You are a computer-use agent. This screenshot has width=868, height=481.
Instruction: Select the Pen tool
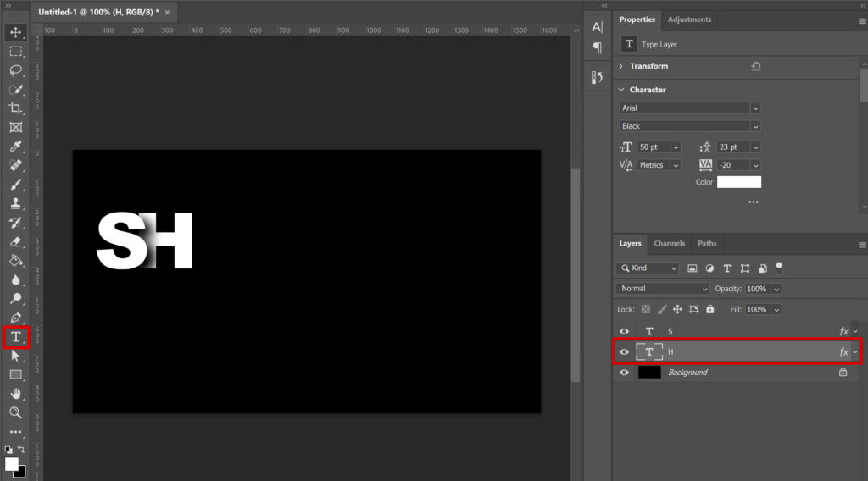pyautogui.click(x=15, y=318)
